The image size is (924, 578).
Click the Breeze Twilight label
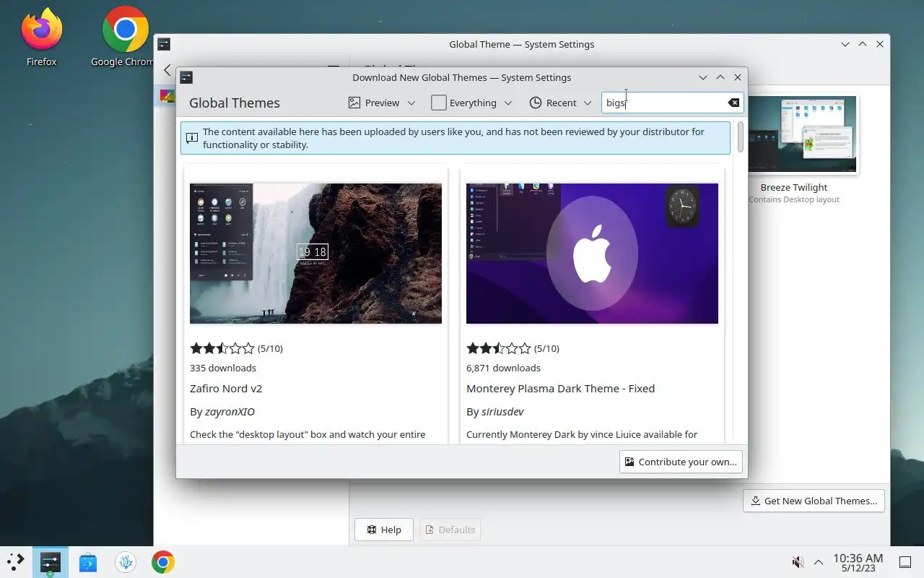793,187
